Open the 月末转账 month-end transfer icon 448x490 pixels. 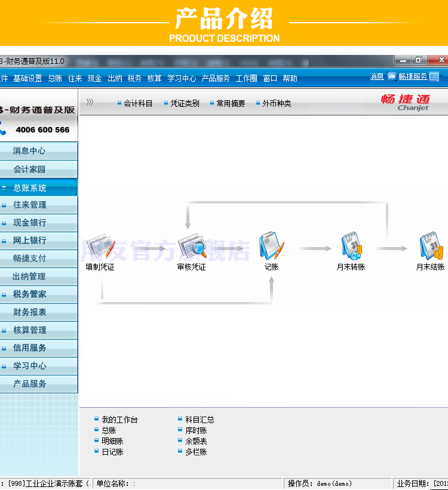click(x=351, y=246)
